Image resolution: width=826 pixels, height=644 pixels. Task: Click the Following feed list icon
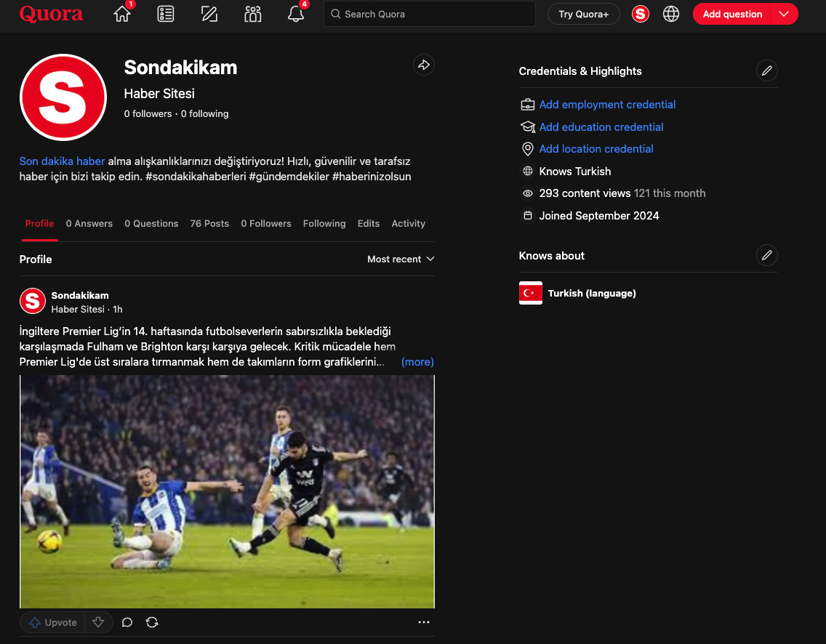coord(165,14)
